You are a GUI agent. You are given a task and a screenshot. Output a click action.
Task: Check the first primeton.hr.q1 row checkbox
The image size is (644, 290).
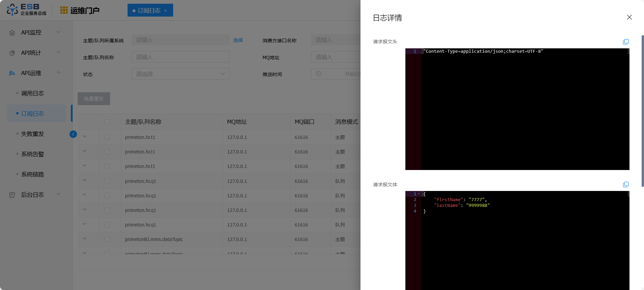coord(107,181)
